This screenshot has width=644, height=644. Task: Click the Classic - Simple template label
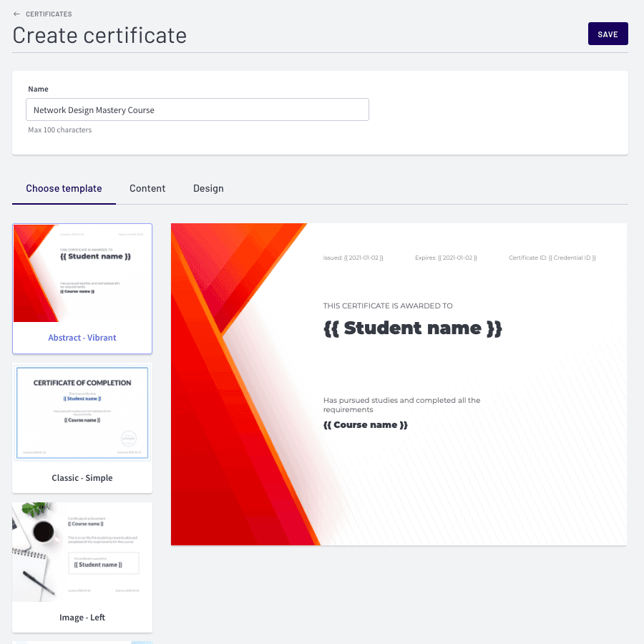pos(82,478)
